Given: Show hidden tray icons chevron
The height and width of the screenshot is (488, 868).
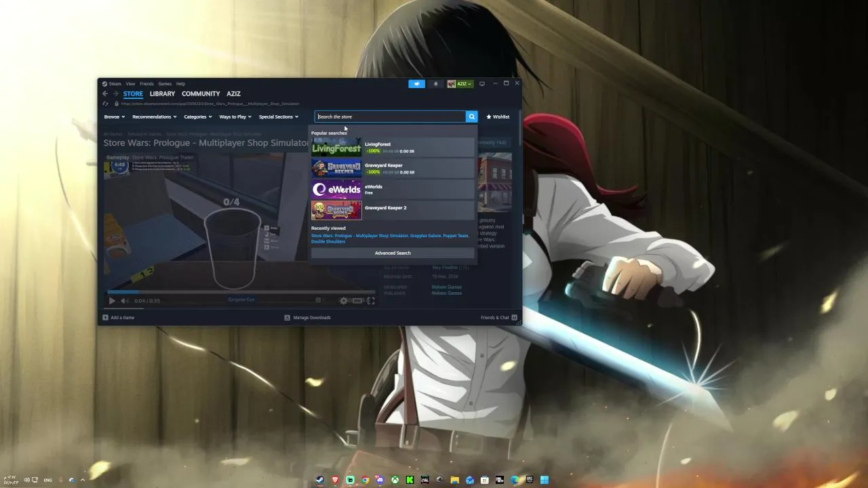Looking at the screenshot, I should point(83,480).
